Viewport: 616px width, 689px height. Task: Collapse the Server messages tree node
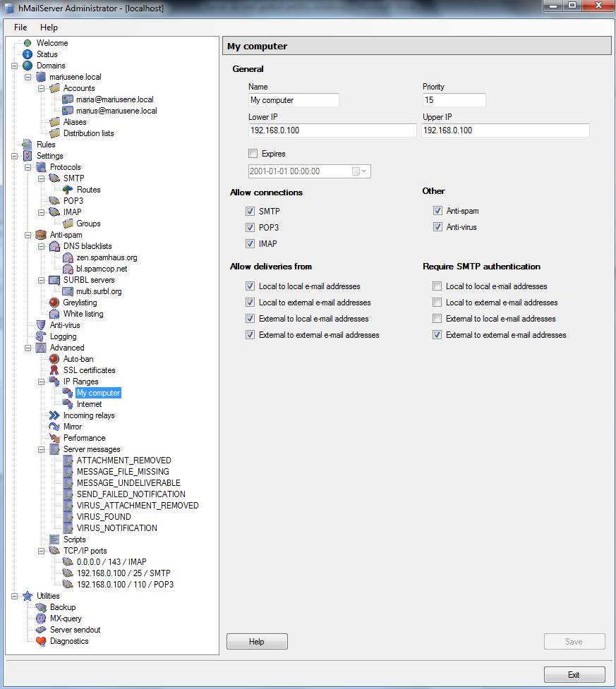tap(42, 449)
